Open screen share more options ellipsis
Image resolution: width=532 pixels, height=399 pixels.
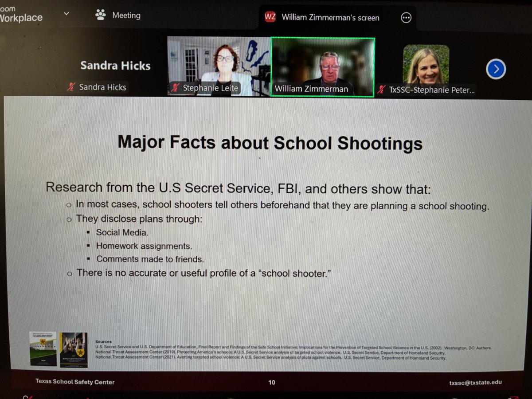(406, 17)
